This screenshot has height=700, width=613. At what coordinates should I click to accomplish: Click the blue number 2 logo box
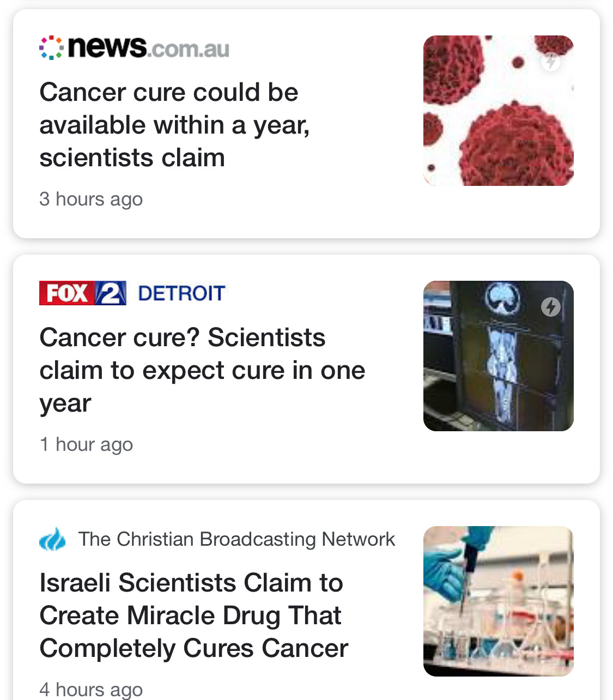click(x=111, y=293)
